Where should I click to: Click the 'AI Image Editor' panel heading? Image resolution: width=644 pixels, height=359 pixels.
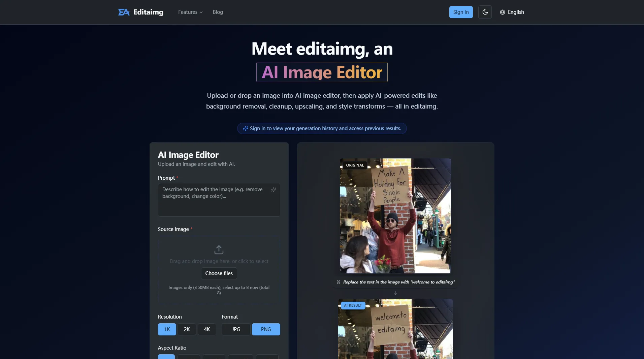click(x=188, y=155)
